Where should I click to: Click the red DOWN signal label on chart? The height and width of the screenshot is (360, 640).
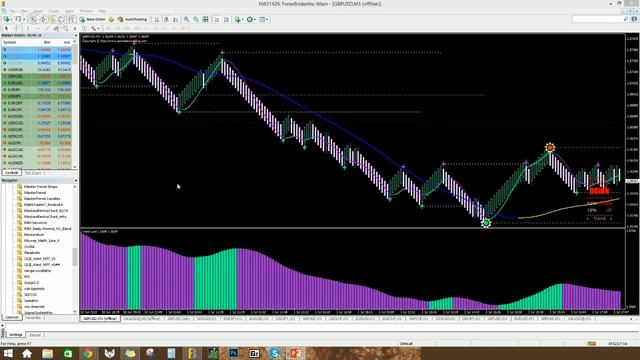pos(599,191)
